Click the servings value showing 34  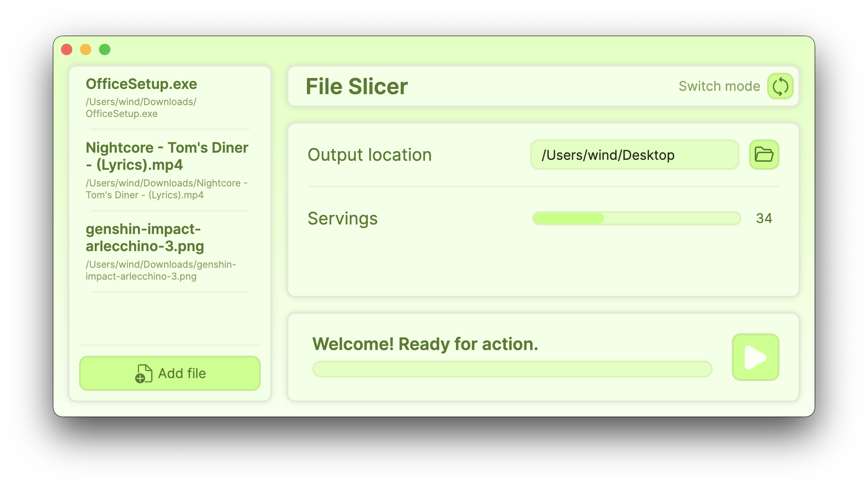[765, 218]
